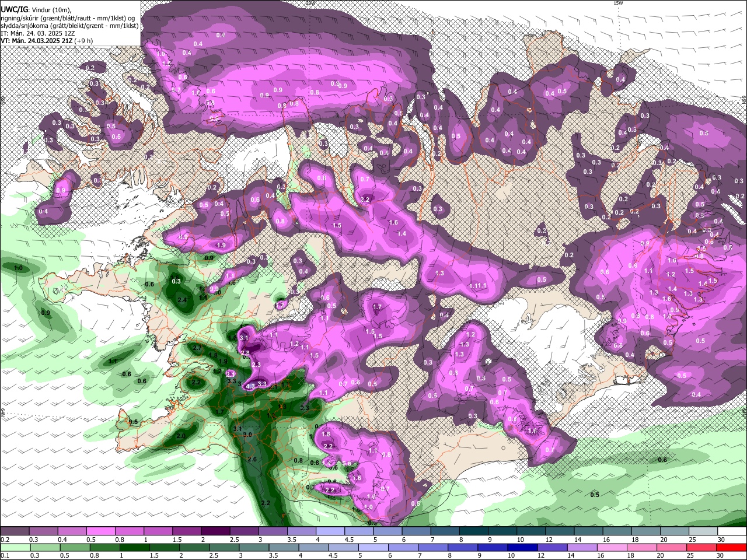Click the bright pink 0.5 snow legend swatch
747x560 pixels.
[x=100, y=531]
